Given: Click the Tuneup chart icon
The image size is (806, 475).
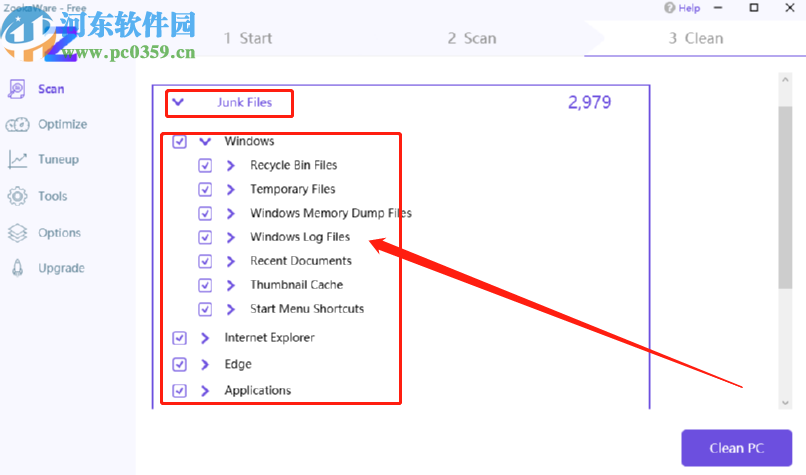Looking at the screenshot, I should pyautogui.click(x=17, y=159).
